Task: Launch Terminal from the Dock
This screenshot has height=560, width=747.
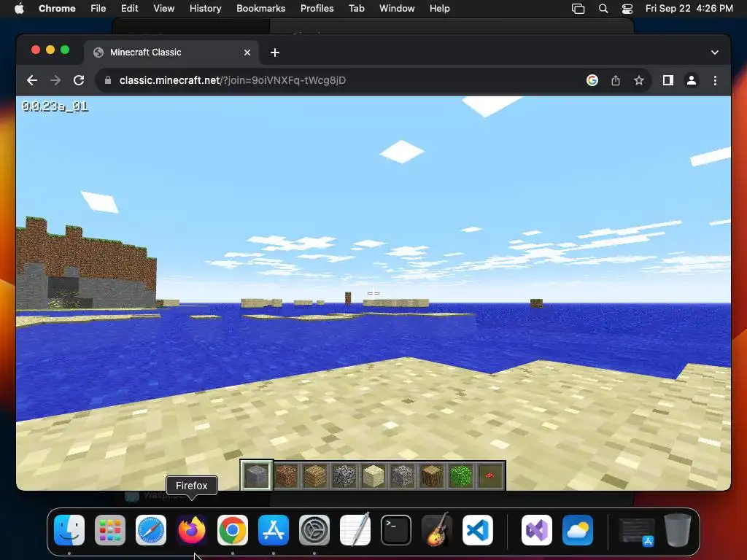Action: pos(396,530)
